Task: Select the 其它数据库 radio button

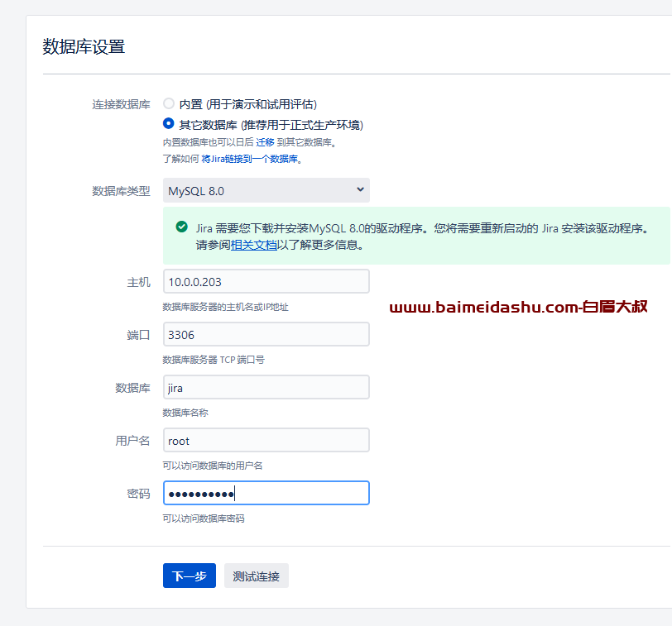Action: (x=169, y=124)
